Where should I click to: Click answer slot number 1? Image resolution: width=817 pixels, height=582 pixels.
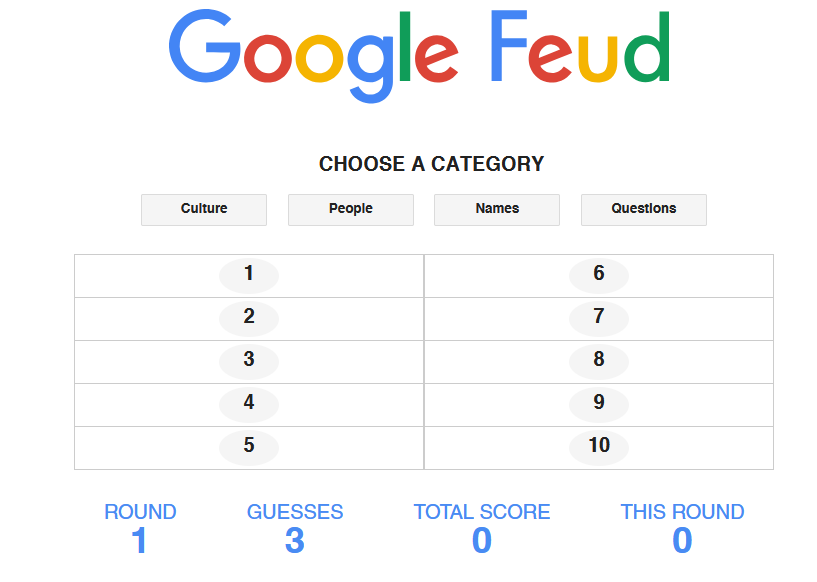point(249,275)
